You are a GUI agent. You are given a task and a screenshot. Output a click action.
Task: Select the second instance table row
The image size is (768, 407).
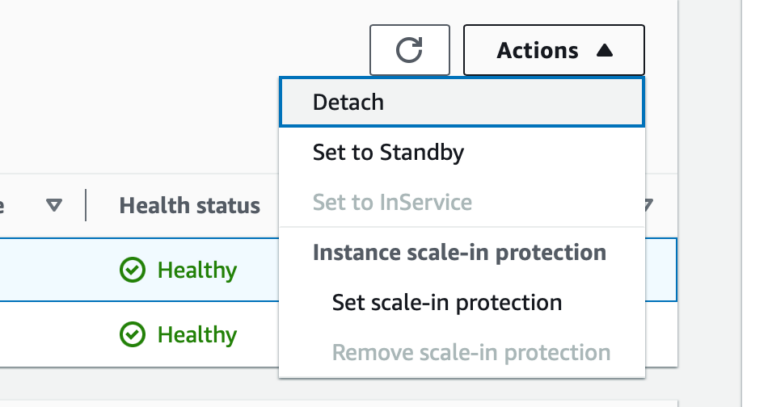pyautogui.click(x=140, y=335)
